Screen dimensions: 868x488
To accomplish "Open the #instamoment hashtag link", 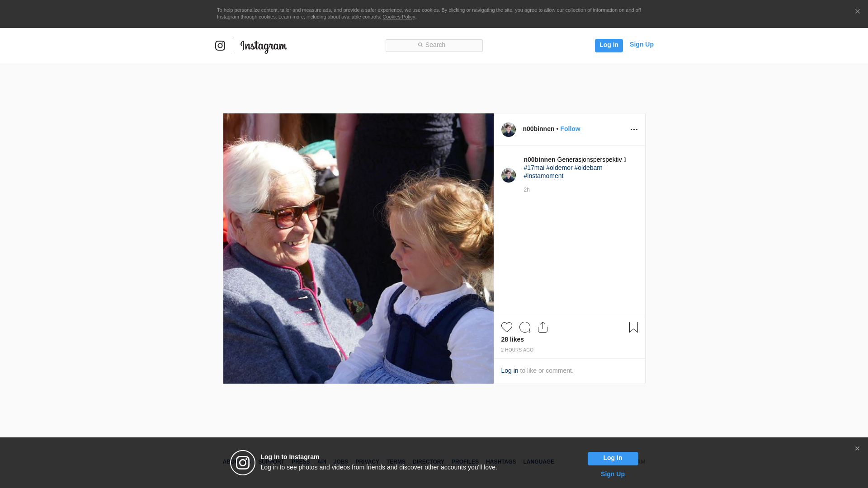I will (x=543, y=176).
